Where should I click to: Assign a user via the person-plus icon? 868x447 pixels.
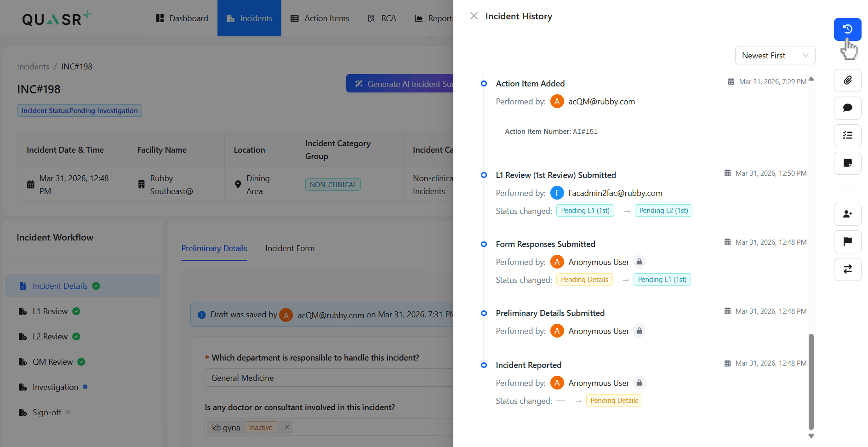pyautogui.click(x=847, y=214)
